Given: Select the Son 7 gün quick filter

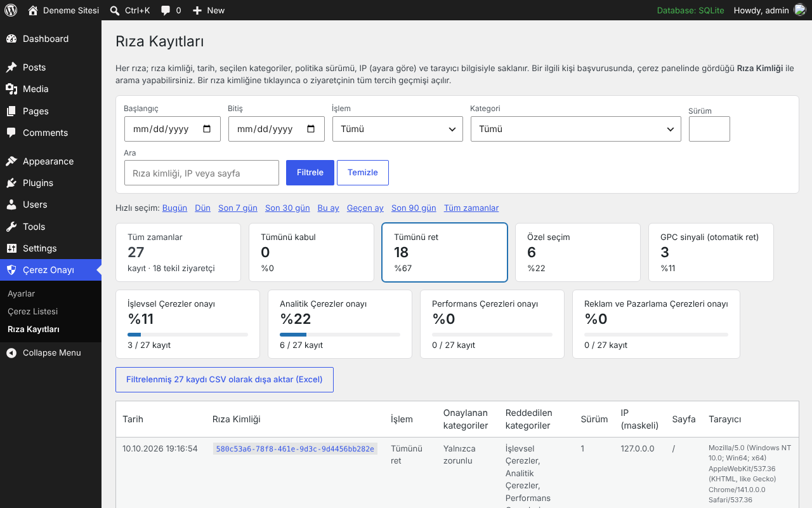Looking at the screenshot, I should click(238, 208).
